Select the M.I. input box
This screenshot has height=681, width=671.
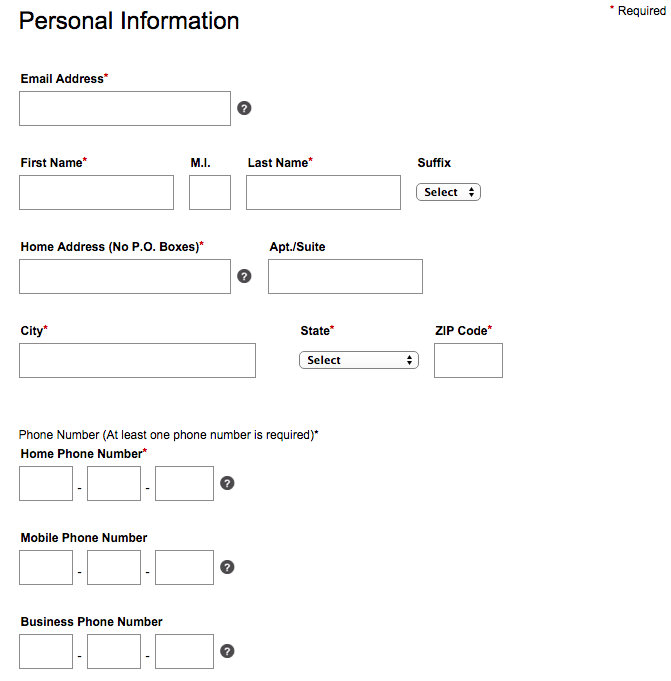tap(210, 192)
